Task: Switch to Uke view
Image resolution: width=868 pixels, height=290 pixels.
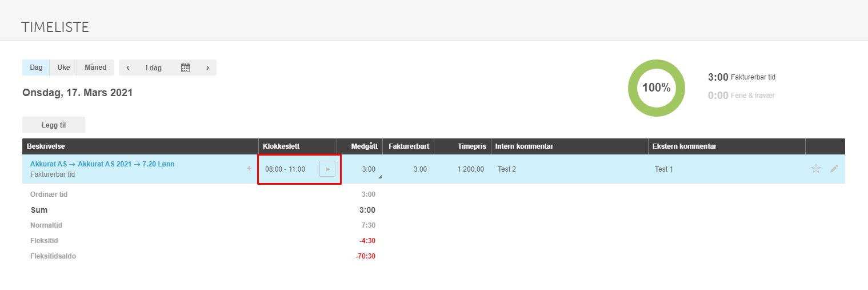Action: pos(63,67)
